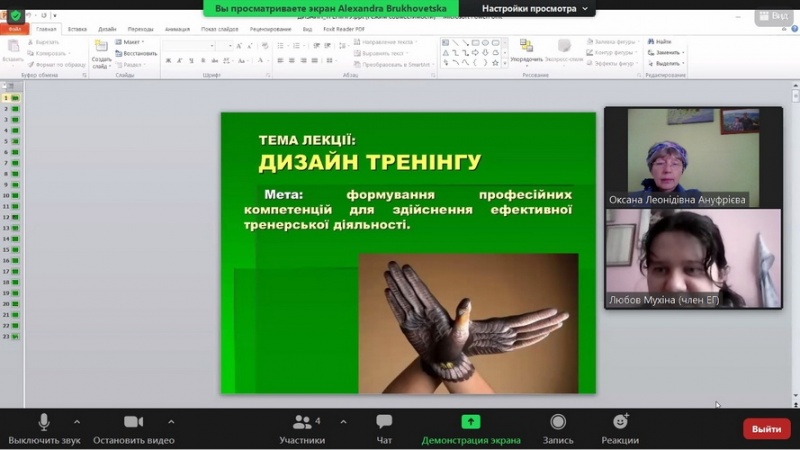Expand audio options arrow next to microphone
The width and height of the screenshot is (800, 450).
click(77, 421)
